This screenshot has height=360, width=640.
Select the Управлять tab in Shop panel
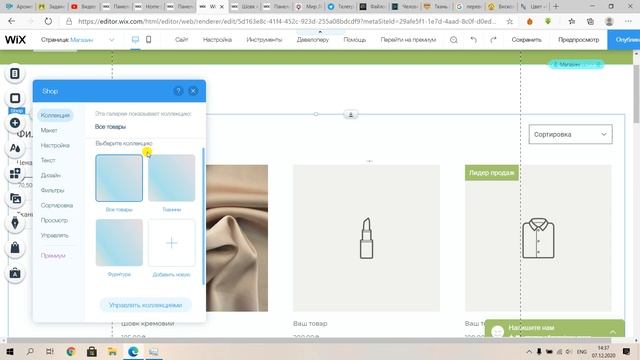tap(55, 236)
